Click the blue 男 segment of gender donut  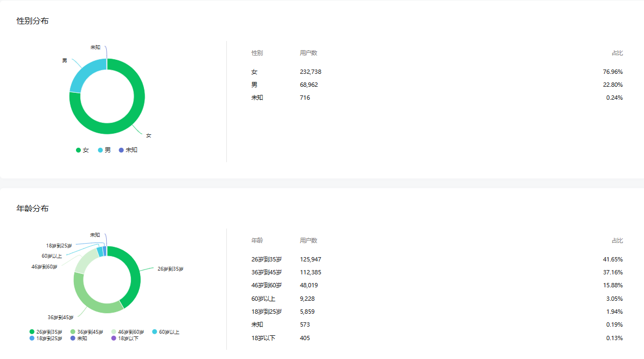click(84, 75)
